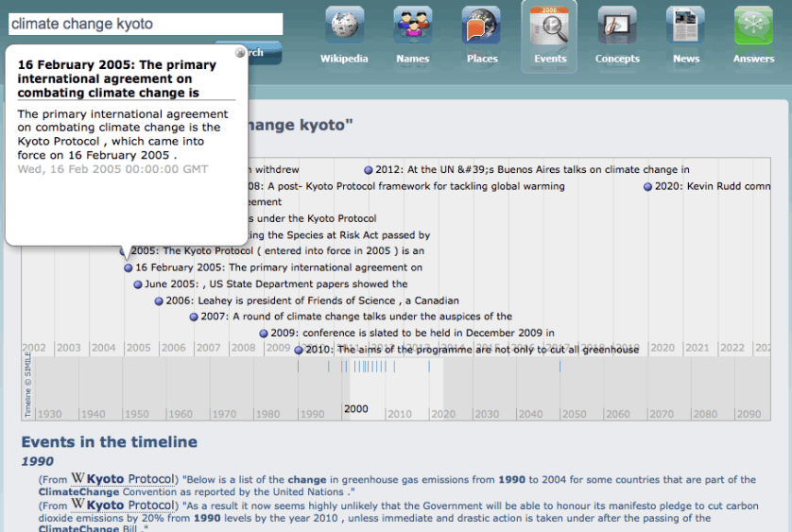Viewport: 792px width, 532px height.
Task: Open the 2010 aims of the programme event
Action: [x=471, y=349]
